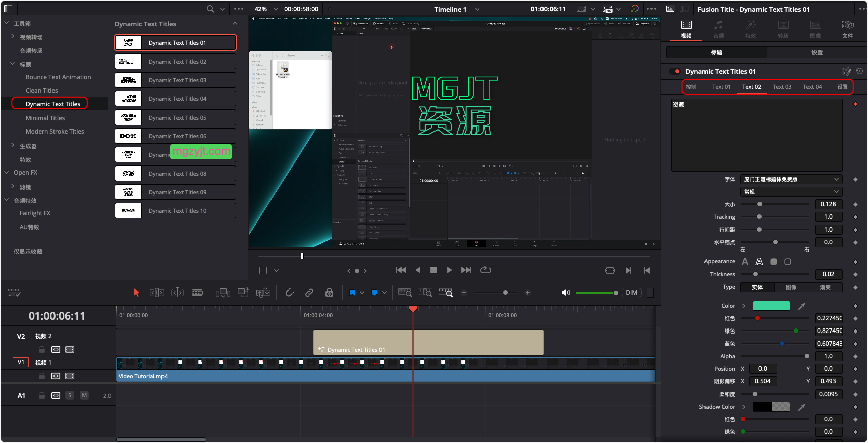Click the green text Color swatch

pyautogui.click(x=771, y=306)
